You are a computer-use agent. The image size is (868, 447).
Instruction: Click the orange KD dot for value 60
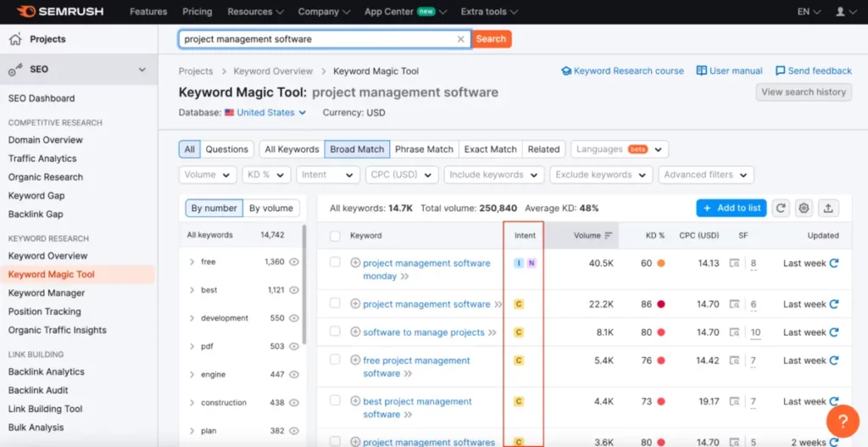(x=661, y=263)
